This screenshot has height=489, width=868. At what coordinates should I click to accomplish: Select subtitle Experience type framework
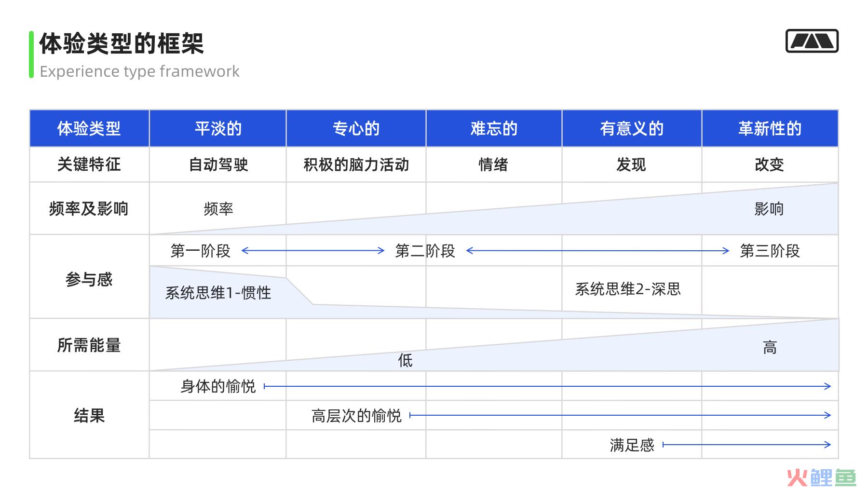coord(139,71)
